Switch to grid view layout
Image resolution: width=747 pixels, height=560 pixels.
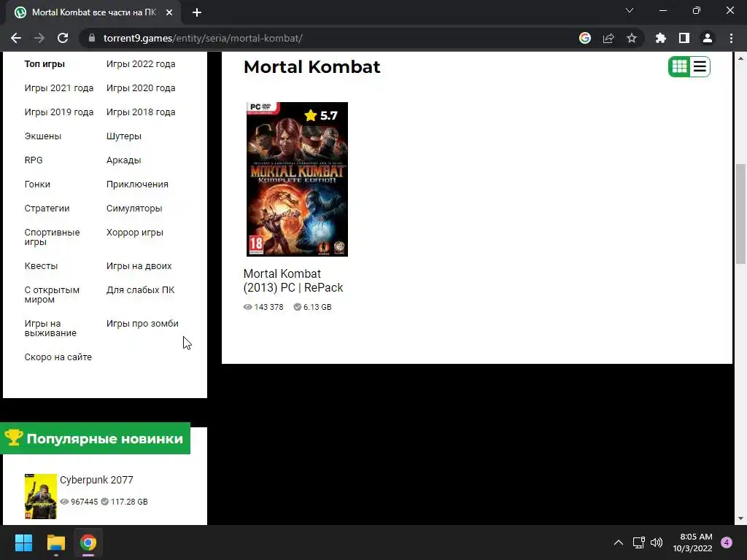click(679, 66)
